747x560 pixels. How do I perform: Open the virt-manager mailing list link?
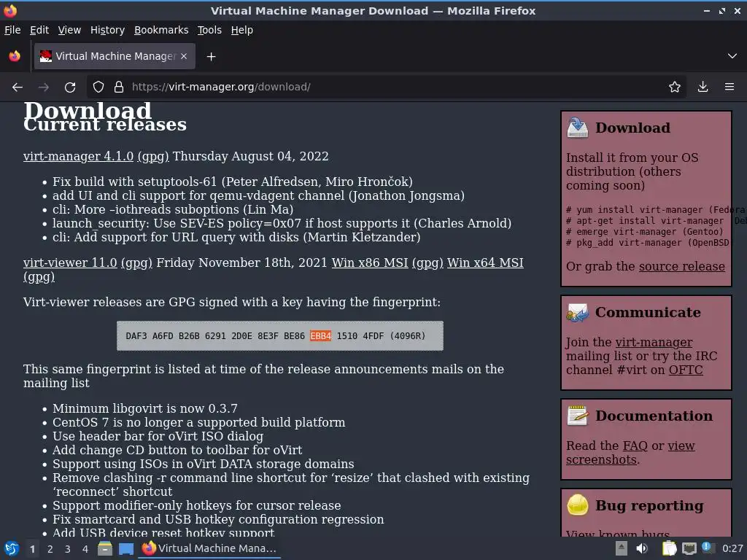pos(654,343)
